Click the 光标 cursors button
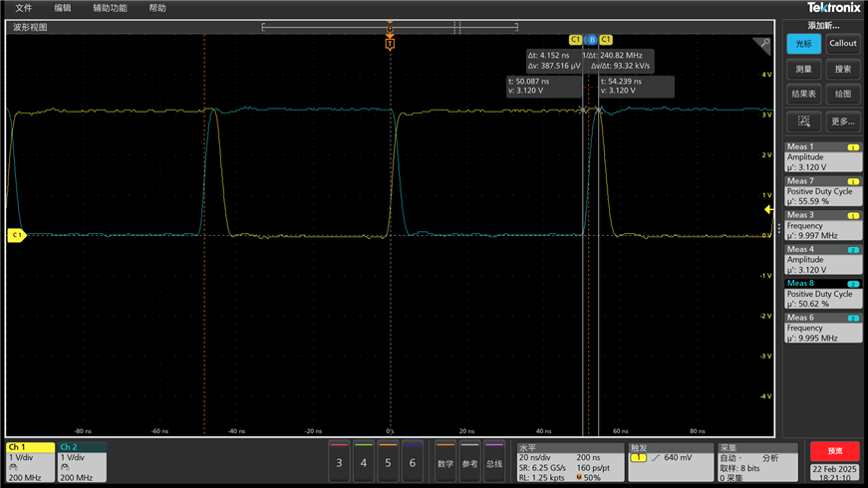 tap(803, 44)
